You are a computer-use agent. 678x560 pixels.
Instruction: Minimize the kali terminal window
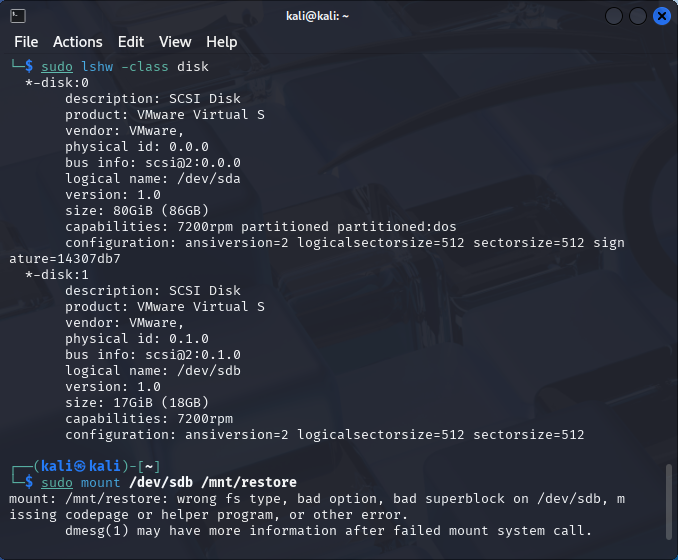(x=614, y=16)
